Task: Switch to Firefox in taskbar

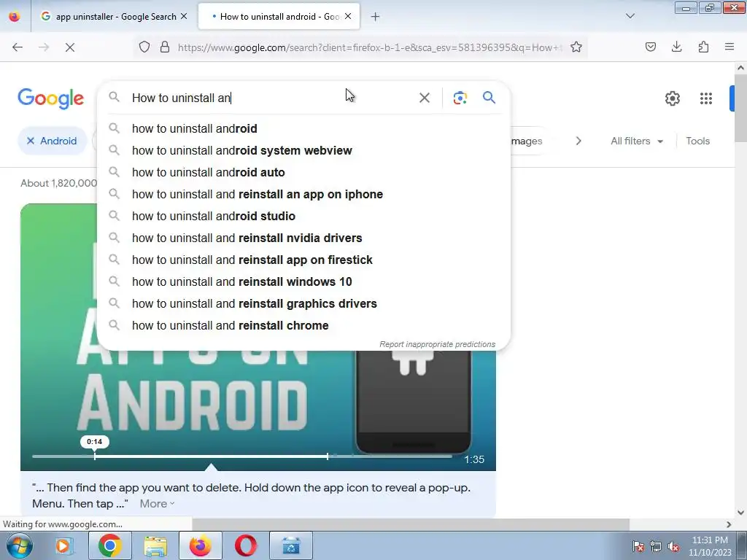Action: click(201, 545)
